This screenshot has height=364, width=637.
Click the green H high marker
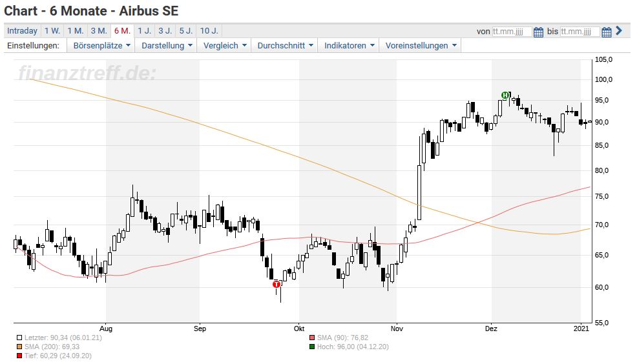[x=505, y=96]
